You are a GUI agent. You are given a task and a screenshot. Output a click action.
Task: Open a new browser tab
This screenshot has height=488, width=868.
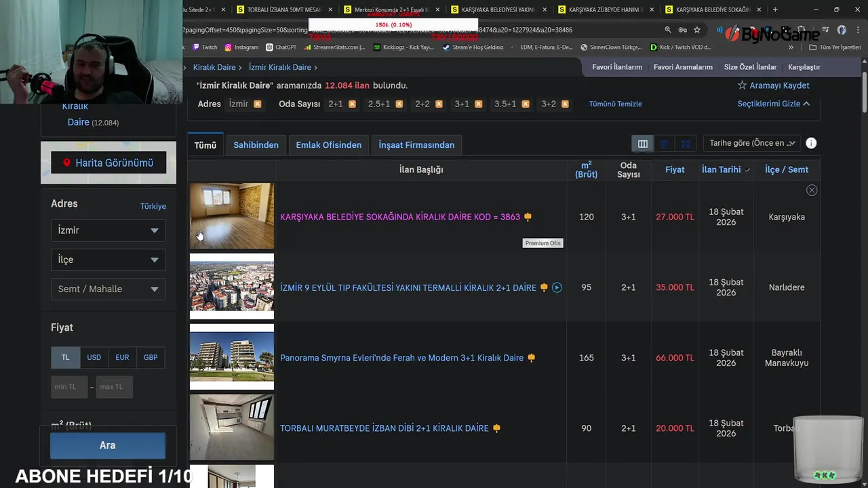[x=775, y=9]
